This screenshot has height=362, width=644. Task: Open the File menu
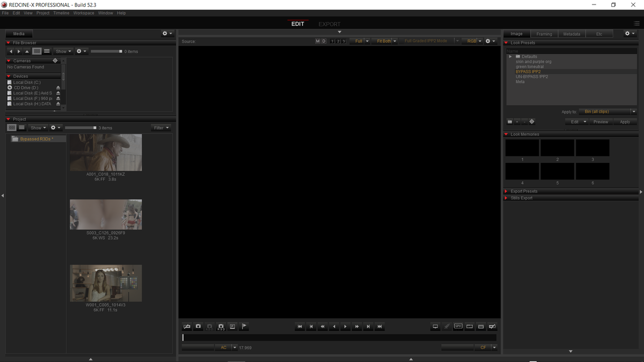5,13
